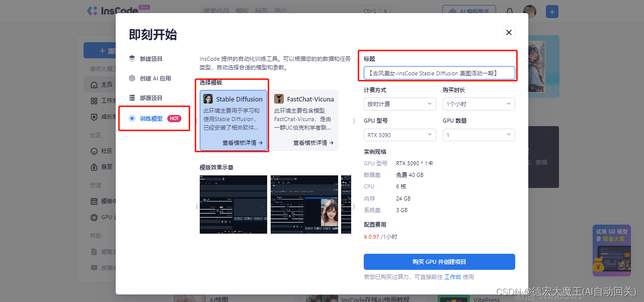Show next templates with right chevron
This screenshot has width=644, height=302.
click(x=354, y=121)
